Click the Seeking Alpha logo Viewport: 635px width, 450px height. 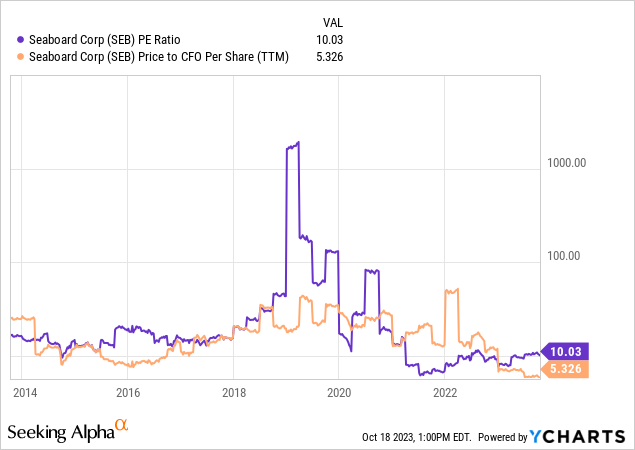tap(68, 431)
